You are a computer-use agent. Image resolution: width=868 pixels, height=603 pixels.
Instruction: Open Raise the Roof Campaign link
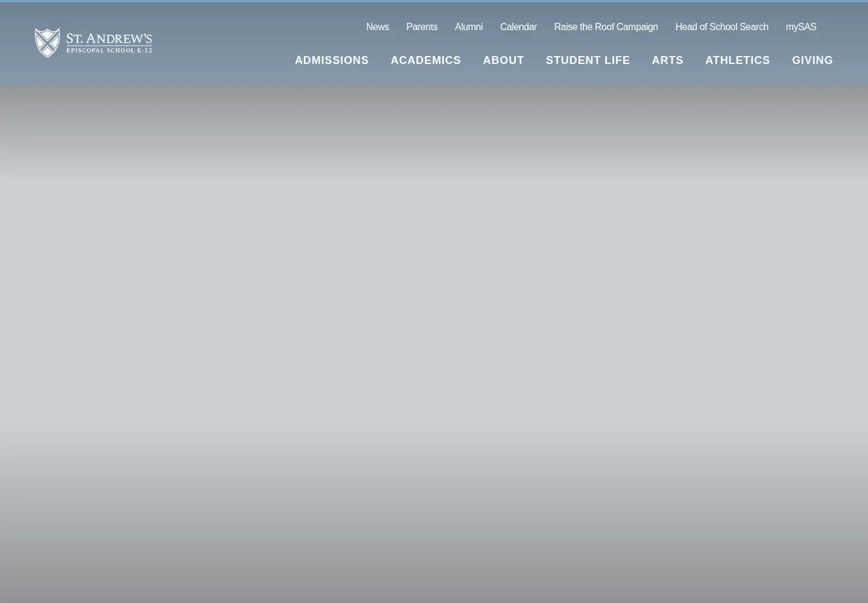(606, 27)
